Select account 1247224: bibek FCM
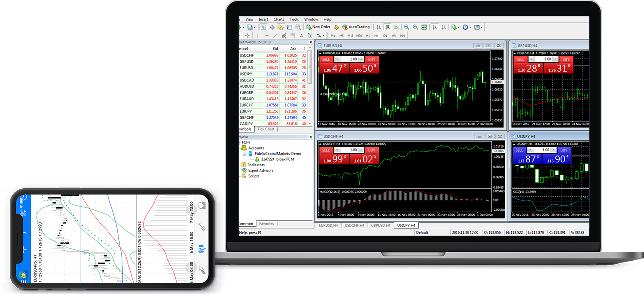This screenshot has height=294, width=644. point(278,159)
